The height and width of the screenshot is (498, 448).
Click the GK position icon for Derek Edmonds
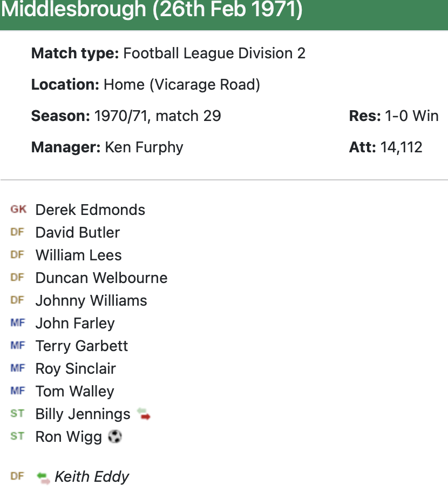pos(18,210)
